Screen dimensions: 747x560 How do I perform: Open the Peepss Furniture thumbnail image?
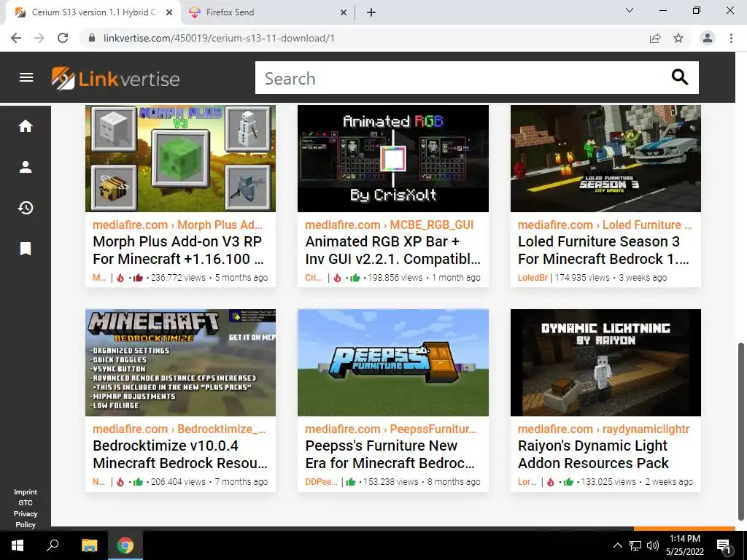tap(393, 362)
